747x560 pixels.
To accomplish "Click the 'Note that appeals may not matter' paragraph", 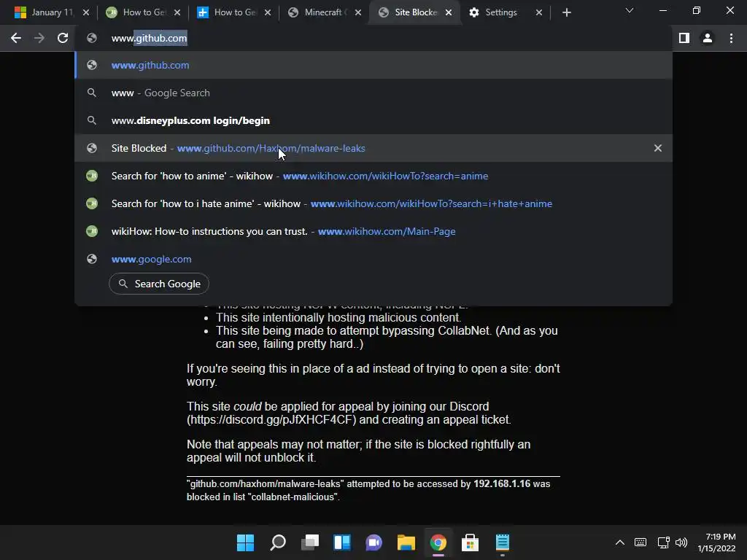I will (358, 451).
